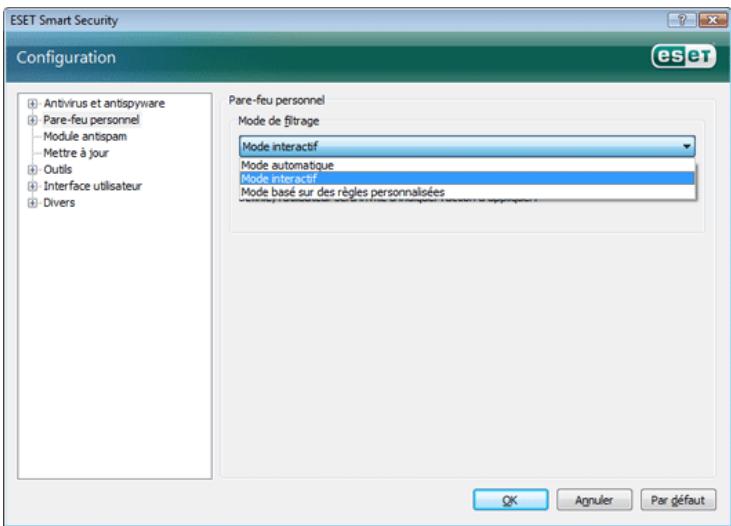Image resolution: width=731 pixels, height=526 pixels.
Task: Expand the Antivirus et antispyware node
Action: pos(32,104)
